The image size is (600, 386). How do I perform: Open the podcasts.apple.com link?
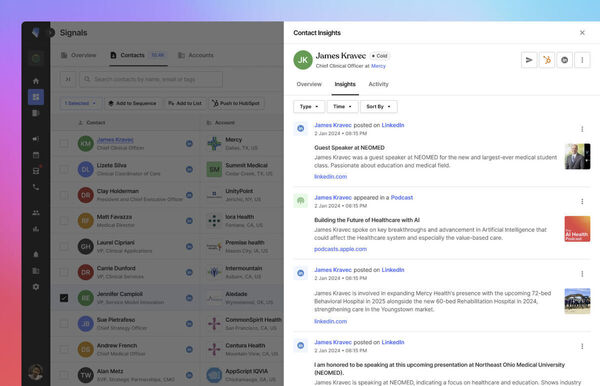(340, 249)
